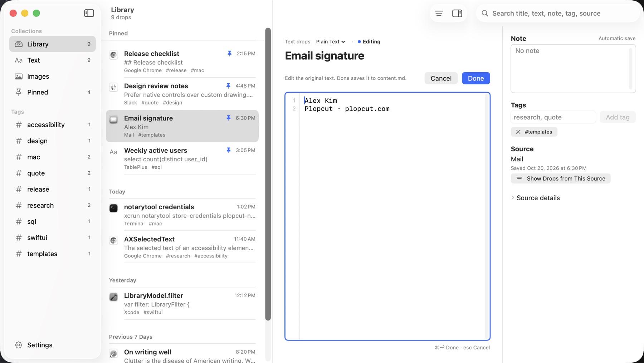Filter by the accessibility tag
644x363 pixels.
point(53,124)
